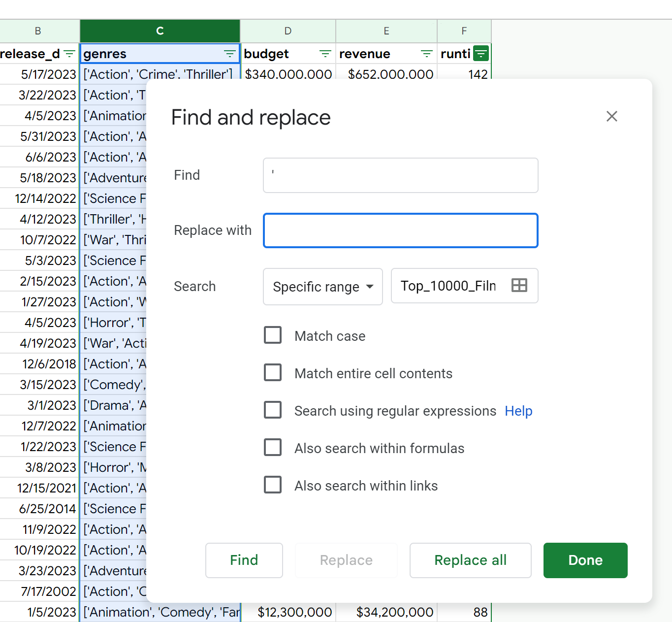Check Also search within links
The image size is (672, 622).
[x=273, y=485]
